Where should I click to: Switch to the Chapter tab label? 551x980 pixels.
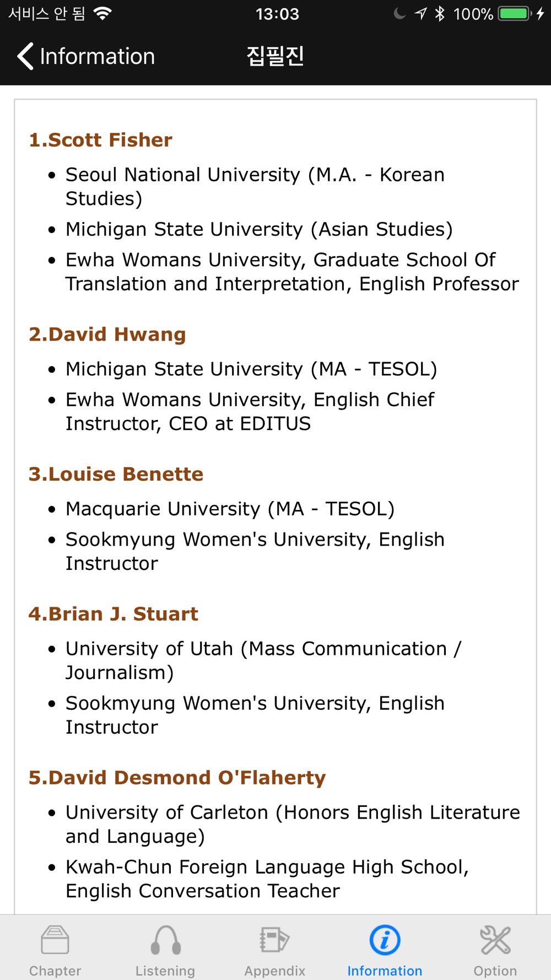(55, 971)
